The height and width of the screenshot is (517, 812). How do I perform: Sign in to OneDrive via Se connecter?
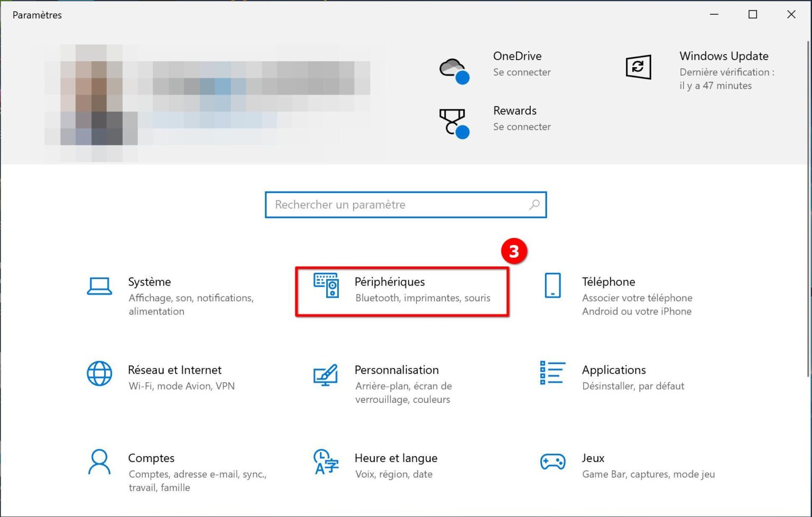click(x=522, y=72)
